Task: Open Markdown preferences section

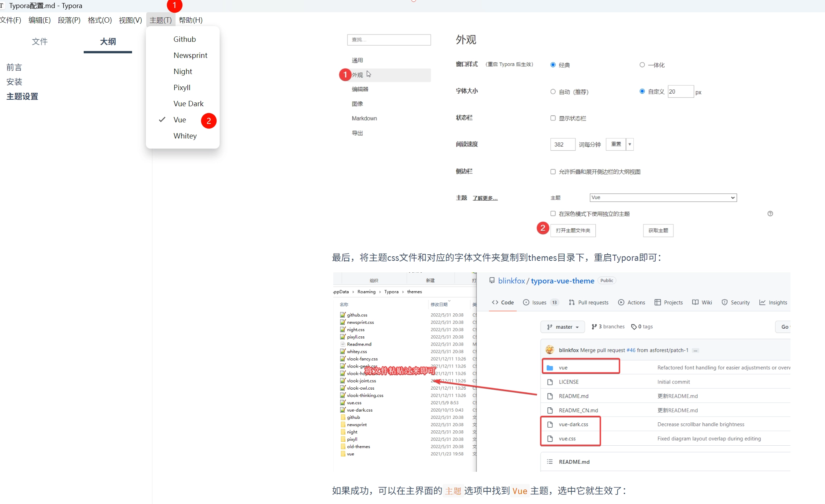Action: coord(364,118)
